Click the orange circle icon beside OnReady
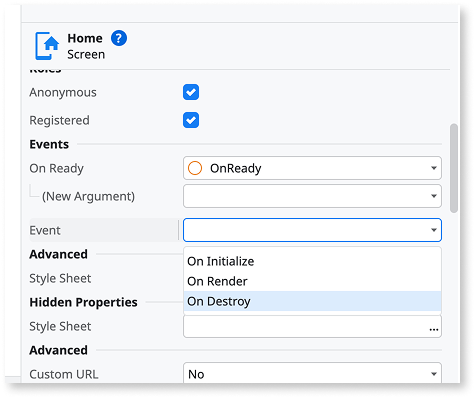Viewport: 475px width, 398px height. tap(195, 168)
